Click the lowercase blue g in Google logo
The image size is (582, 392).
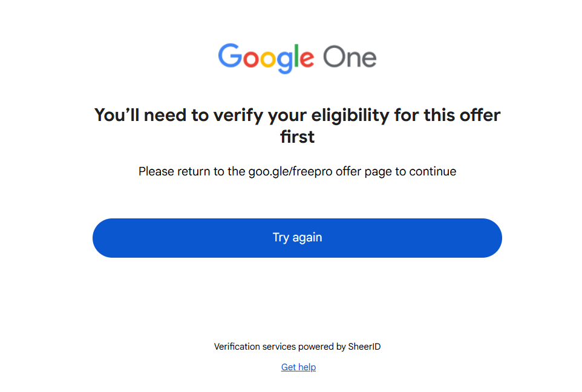(x=285, y=62)
